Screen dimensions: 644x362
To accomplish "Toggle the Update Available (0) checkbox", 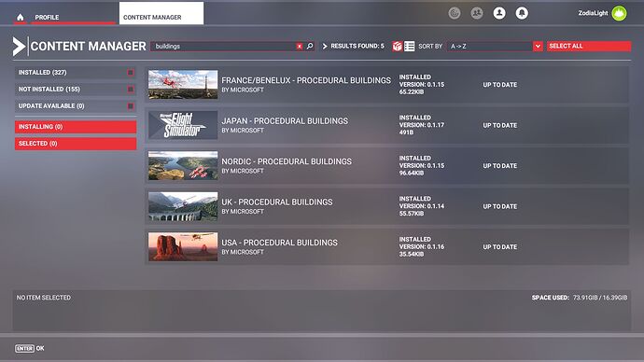I will (x=131, y=106).
